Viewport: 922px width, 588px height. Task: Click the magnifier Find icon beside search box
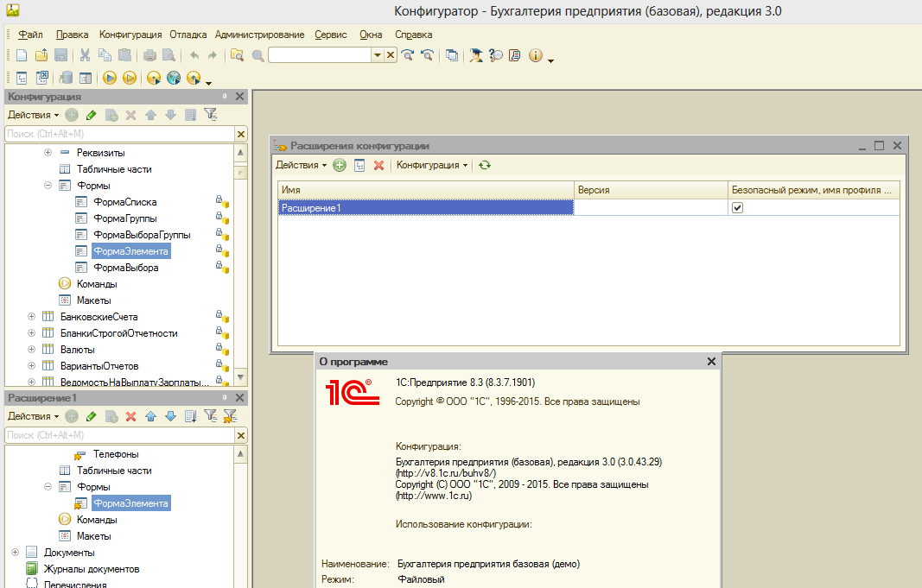tap(258, 56)
